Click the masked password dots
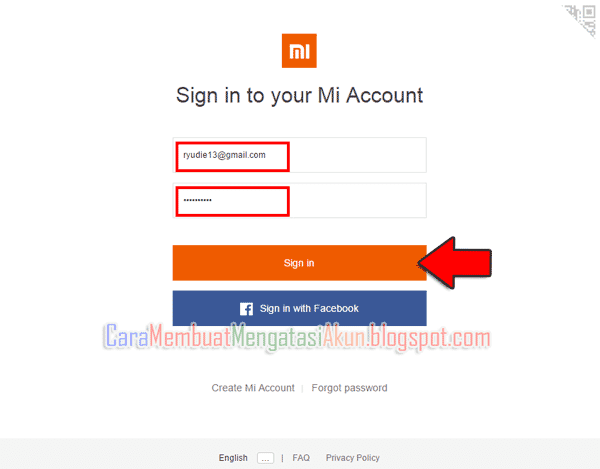The width and height of the screenshot is (600, 469). pos(197,200)
